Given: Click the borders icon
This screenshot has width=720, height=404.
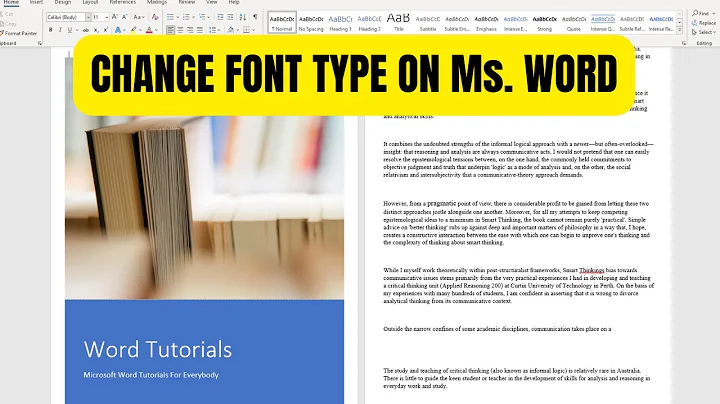Looking at the screenshot, I should pyautogui.click(x=247, y=30).
